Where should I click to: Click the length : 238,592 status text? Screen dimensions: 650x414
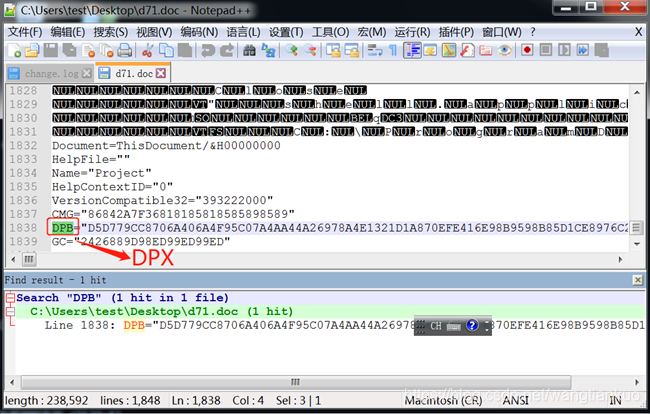click(46, 401)
